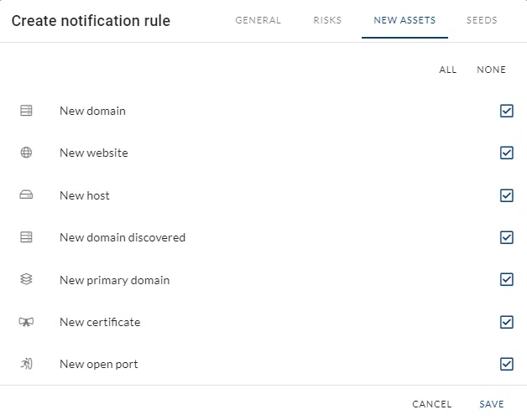The width and height of the screenshot is (527, 420).
Task: Uncheck the New open port checkbox
Action: point(506,364)
